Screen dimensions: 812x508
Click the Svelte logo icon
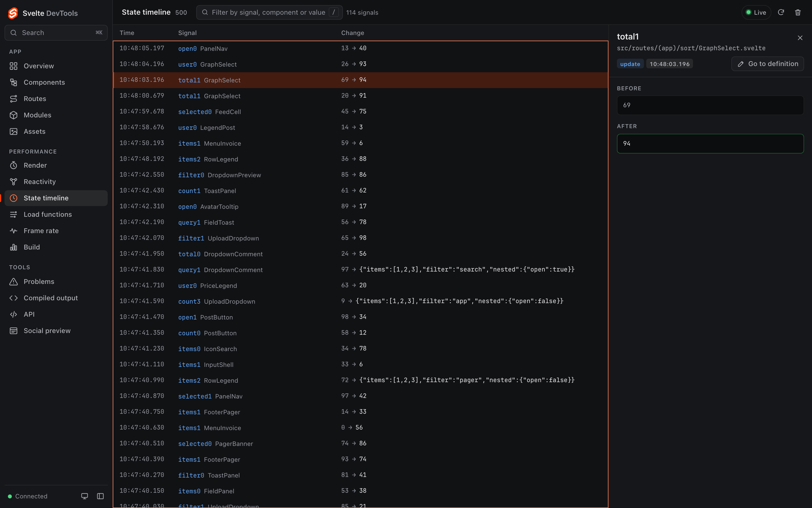coord(13,13)
